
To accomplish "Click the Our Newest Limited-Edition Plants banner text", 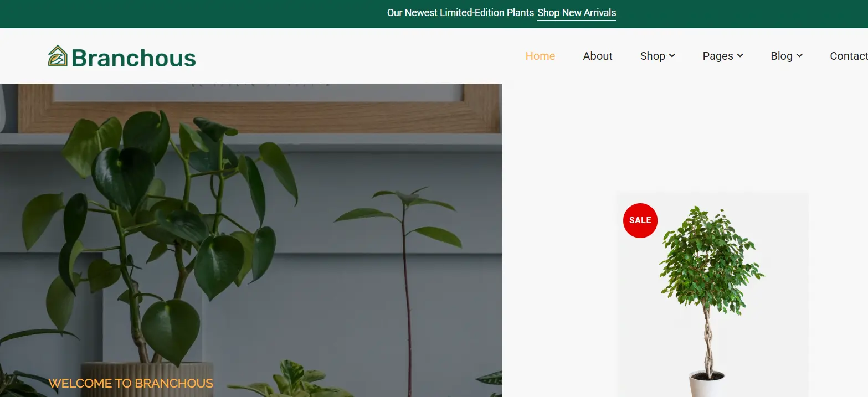I will [x=460, y=13].
